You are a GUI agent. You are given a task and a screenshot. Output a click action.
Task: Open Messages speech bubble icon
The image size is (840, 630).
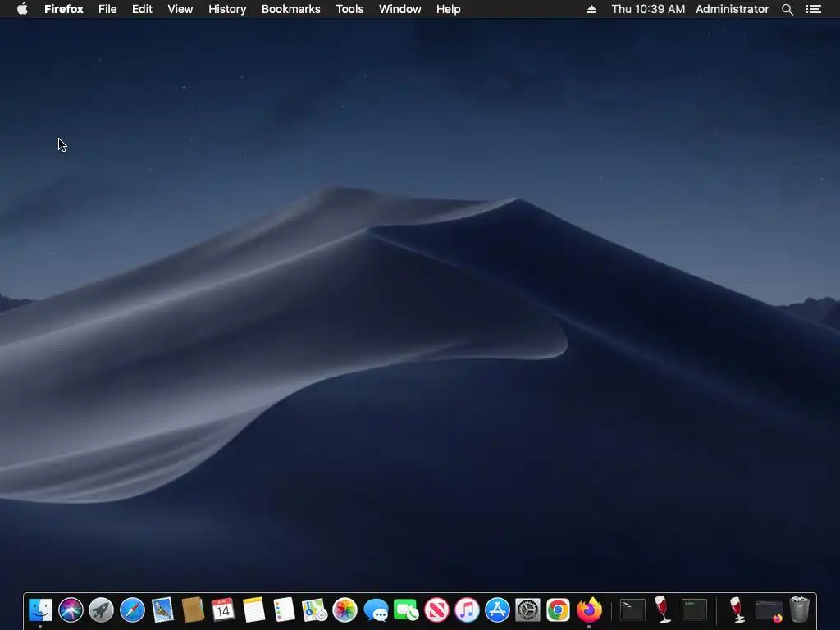coord(376,609)
